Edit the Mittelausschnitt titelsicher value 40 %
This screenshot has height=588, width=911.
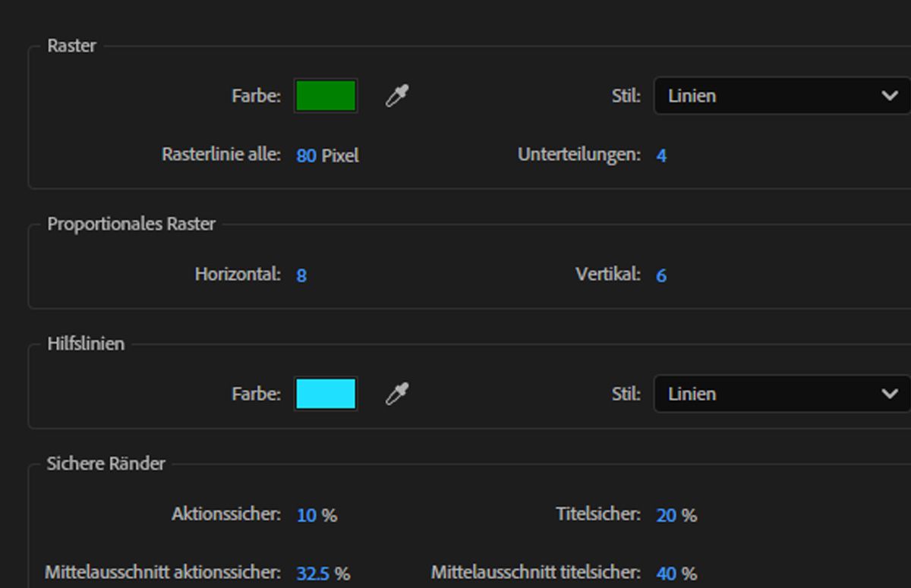[664, 574]
